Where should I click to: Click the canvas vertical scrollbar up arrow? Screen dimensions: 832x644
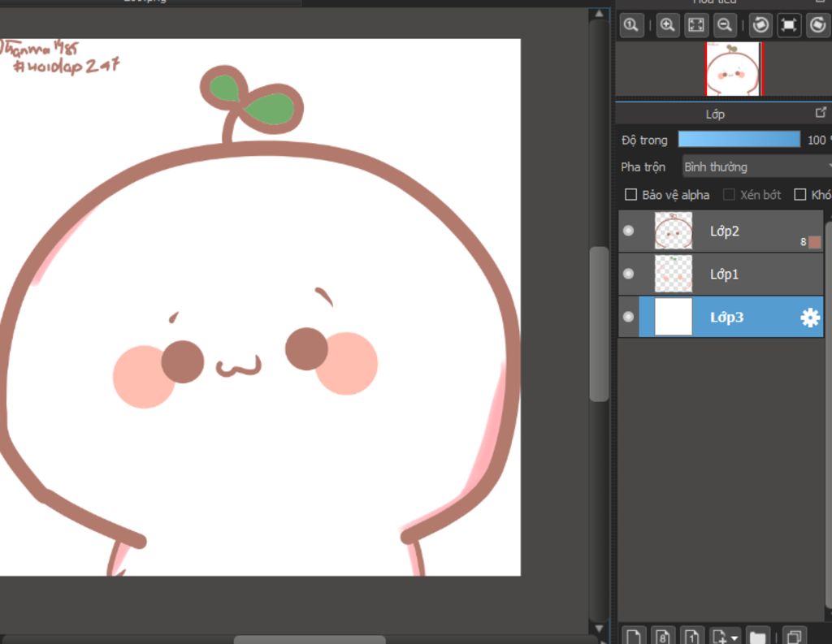click(599, 14)
